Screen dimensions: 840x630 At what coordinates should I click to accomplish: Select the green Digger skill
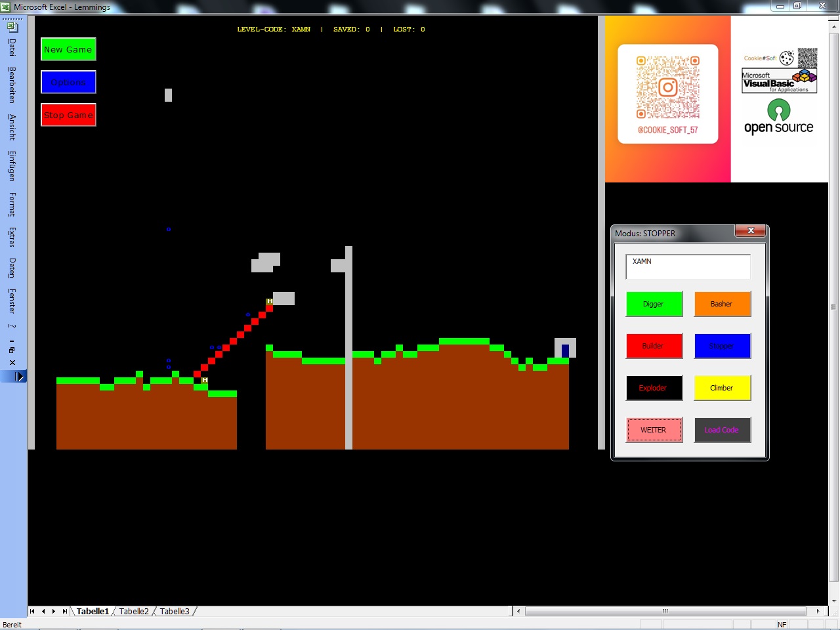pos(654,304)
